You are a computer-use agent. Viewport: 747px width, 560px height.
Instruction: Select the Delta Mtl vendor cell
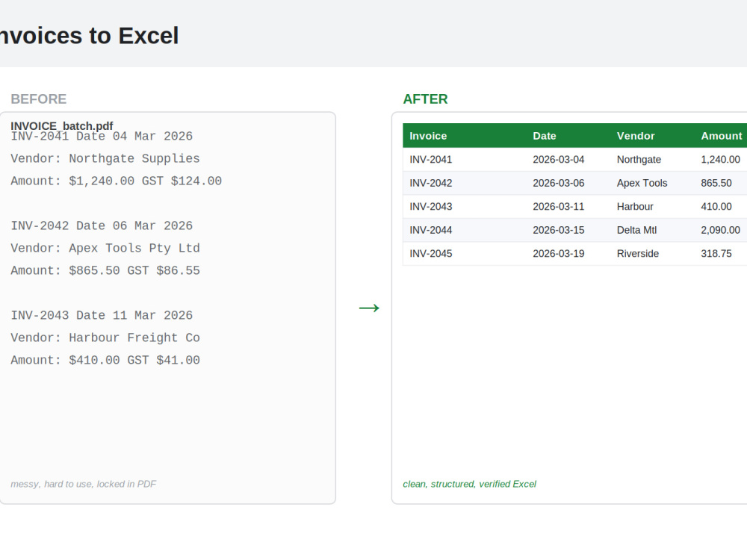pos(652,230)
